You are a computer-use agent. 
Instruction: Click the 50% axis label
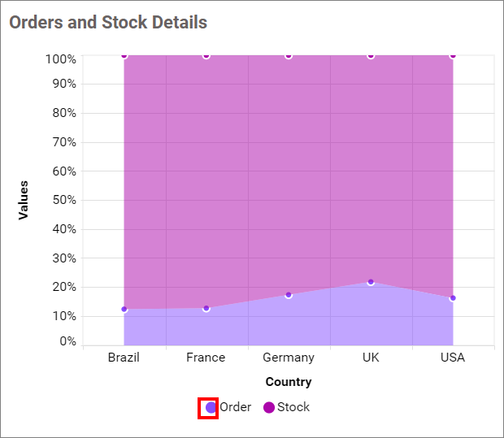[x=62, y=200]
